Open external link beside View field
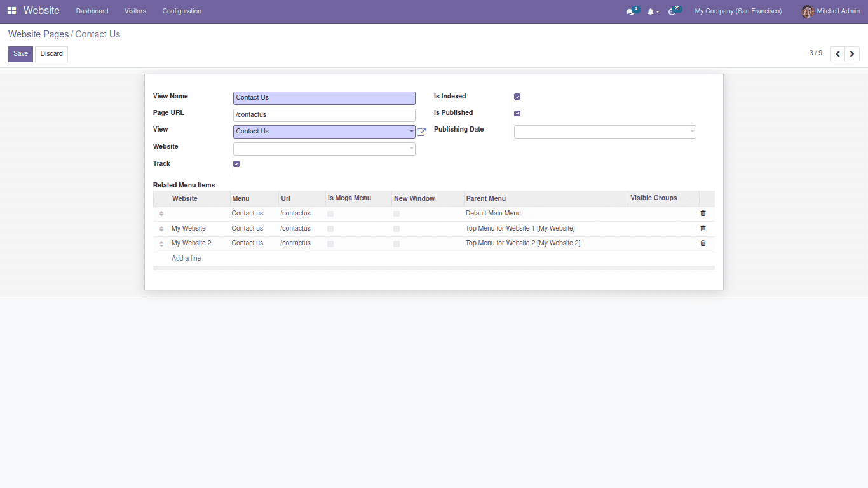 421,132
